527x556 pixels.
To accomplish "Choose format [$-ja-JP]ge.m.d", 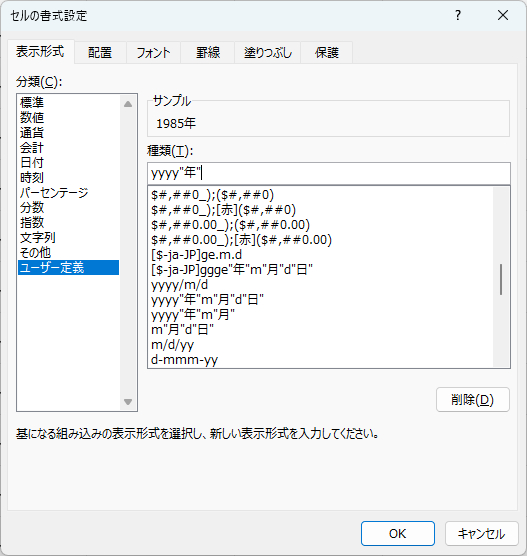I will point(321,255).
